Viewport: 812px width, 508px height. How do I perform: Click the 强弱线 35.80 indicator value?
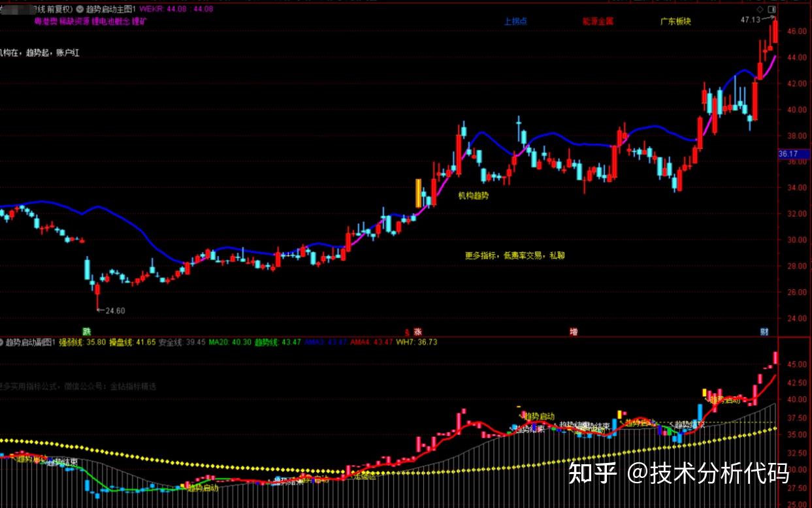[82, 342]
